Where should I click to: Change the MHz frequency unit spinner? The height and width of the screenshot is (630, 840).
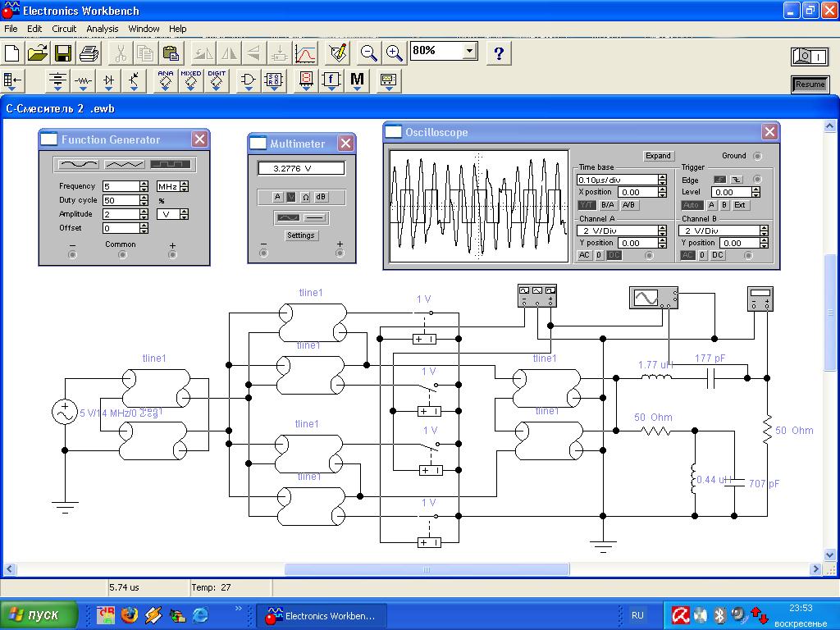coord(185,186)
